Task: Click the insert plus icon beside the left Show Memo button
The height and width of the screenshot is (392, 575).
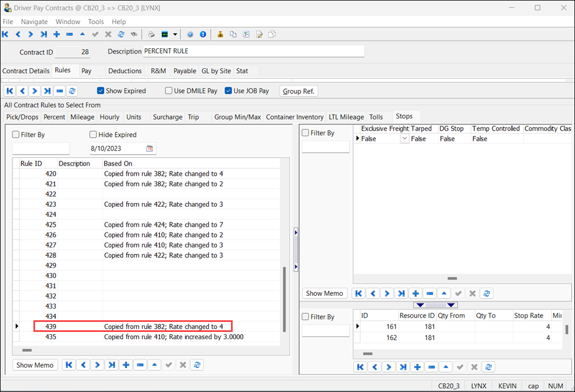Action: click(x=126, y=365)
